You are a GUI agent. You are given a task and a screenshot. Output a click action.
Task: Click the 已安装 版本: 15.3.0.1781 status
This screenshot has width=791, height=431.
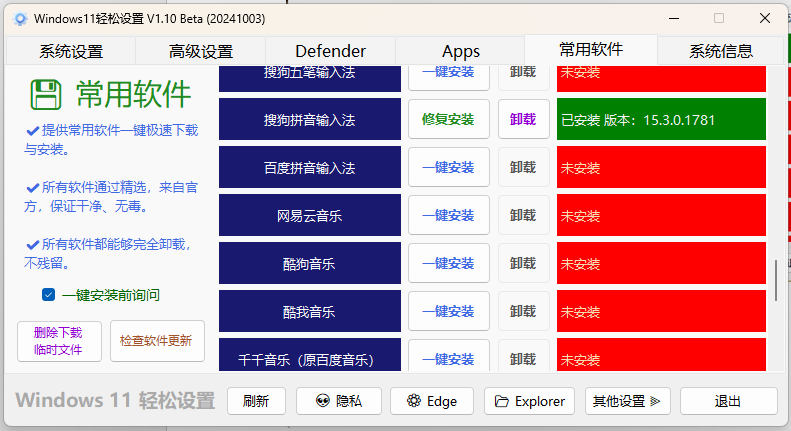click(661, 119)
